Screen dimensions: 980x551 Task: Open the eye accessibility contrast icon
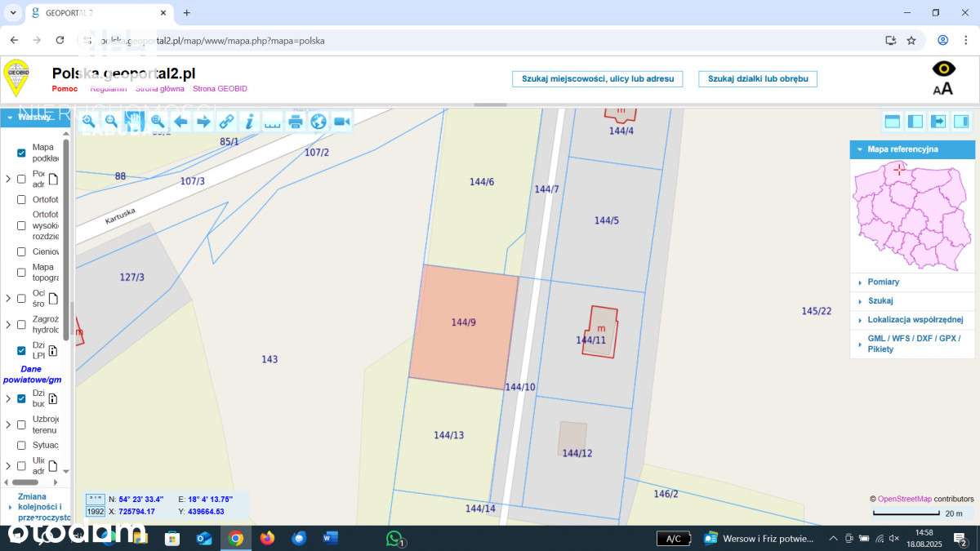click(943, 69)
